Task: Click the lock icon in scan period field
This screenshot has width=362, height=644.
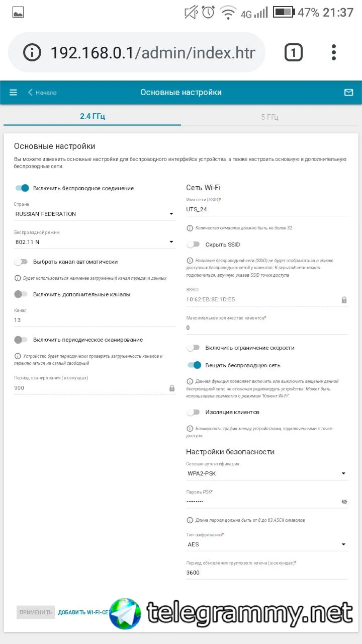Action: click(x=172, y=388)
